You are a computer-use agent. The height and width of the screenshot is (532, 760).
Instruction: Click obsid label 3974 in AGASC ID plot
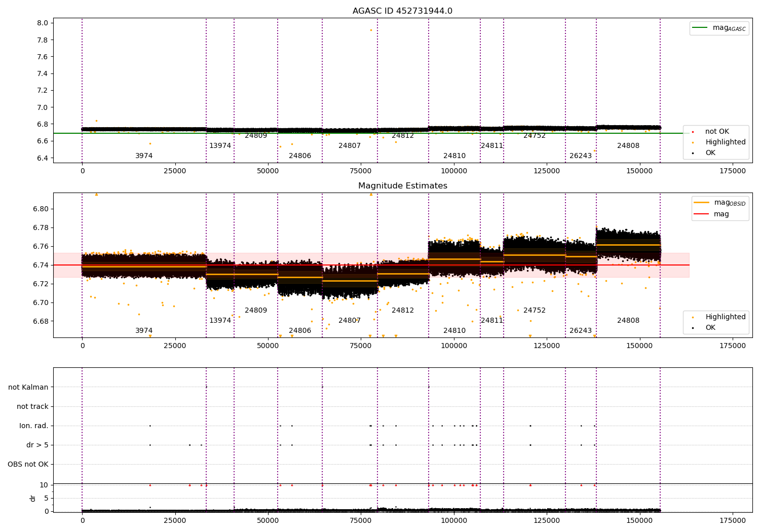[x=144, y=156]
